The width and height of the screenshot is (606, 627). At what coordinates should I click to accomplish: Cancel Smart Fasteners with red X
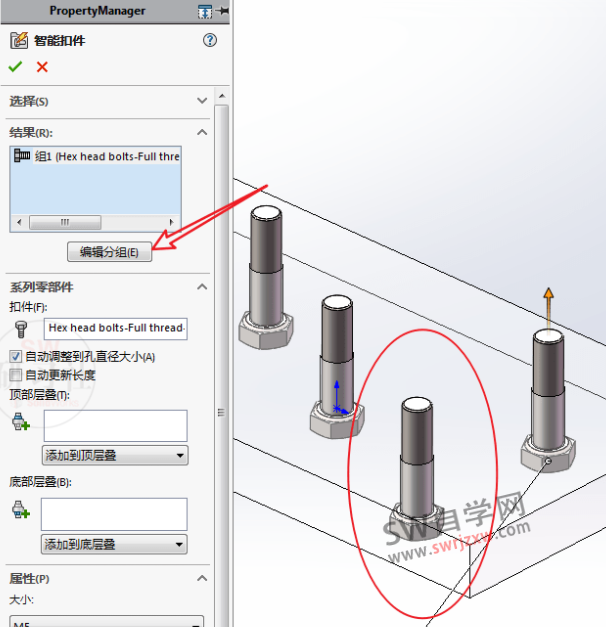[x=42, y=66]
